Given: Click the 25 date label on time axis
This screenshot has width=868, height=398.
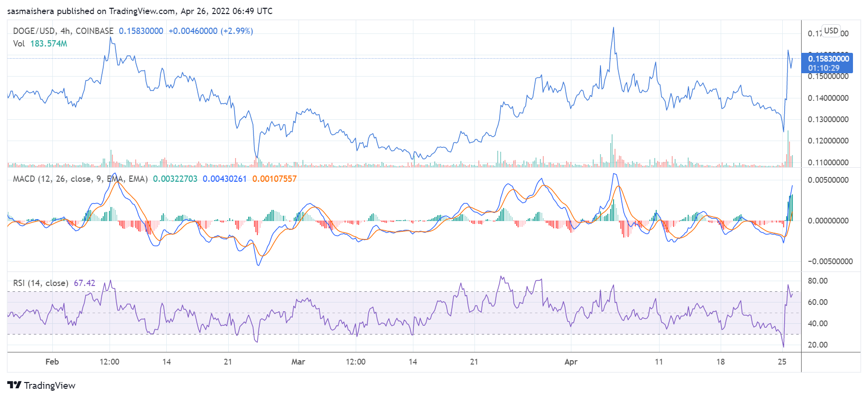Looking at the screenshot, I should (782, 362).
